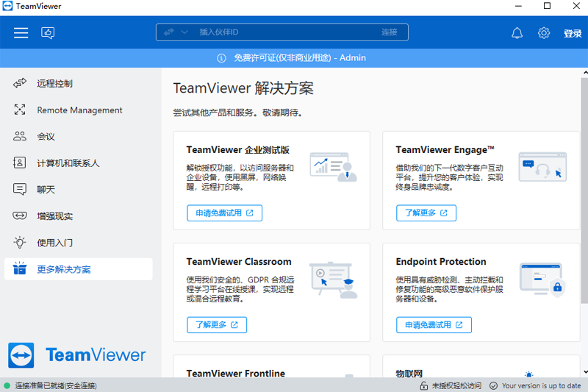Viewport: 588px width, 392px height.
Task: Click the TeamViewer Engage headset illustration
Action: pyautogui.click(x=542, y=167)
